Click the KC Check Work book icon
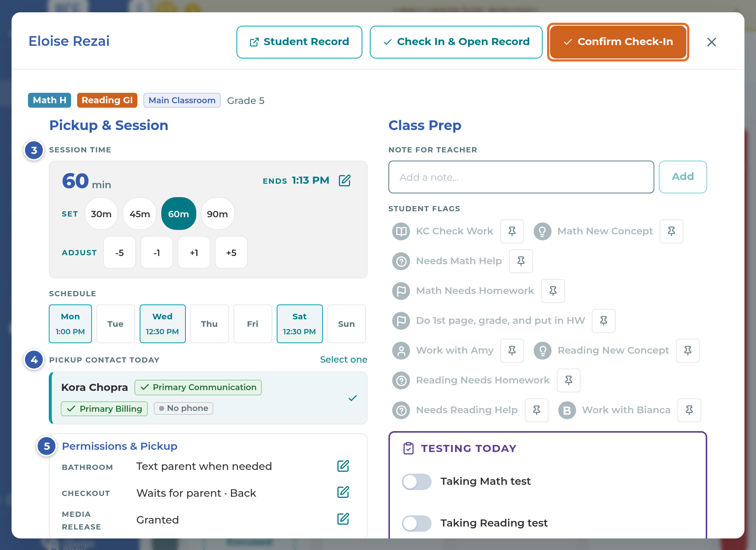The width and height of the screenshot is (756, 550). pyautogui.click(x=401, y=231)
